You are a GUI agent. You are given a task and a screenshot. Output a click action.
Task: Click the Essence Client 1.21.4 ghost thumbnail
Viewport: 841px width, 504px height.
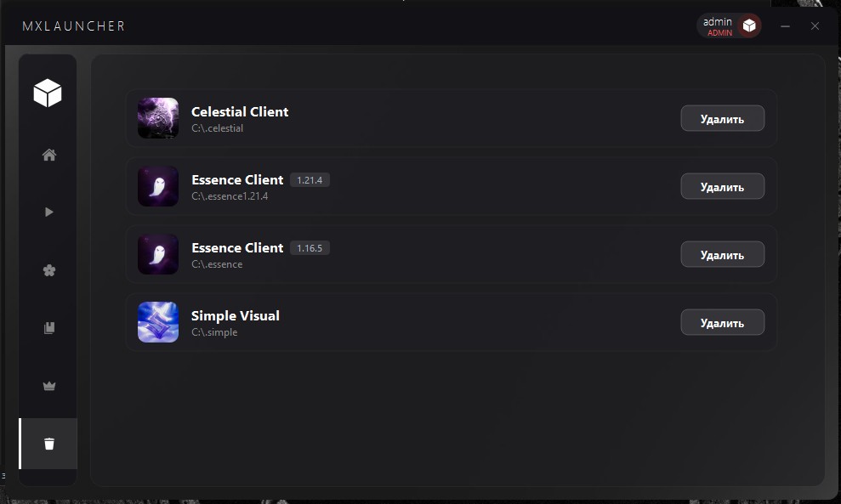tap(158, 186)
